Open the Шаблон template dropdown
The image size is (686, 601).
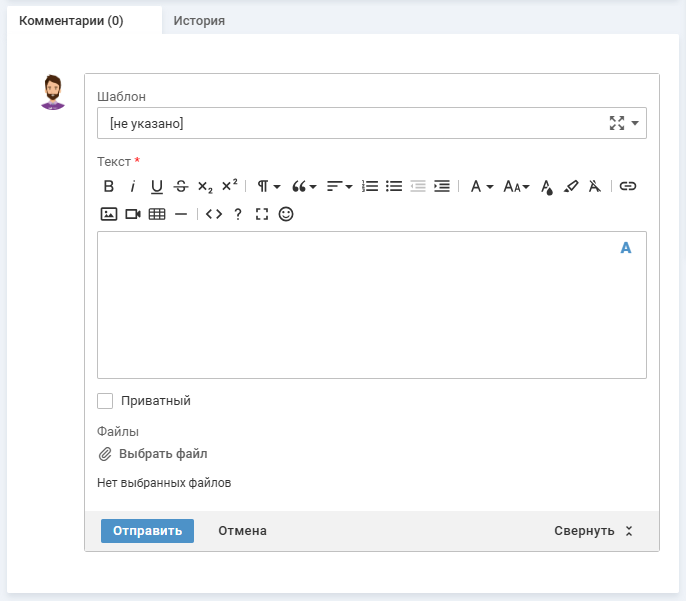coord(635,123)
